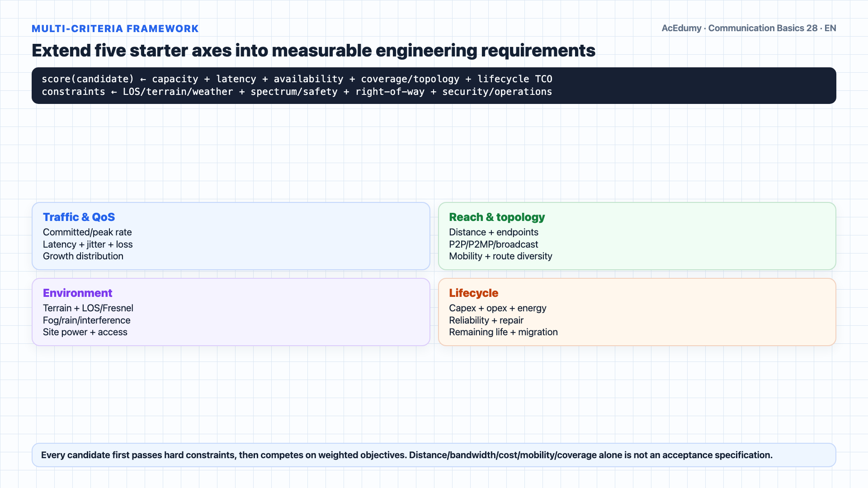The image size is (868, 488).
Task: Click the Reliability + repair line
Action: pos(486,320)
